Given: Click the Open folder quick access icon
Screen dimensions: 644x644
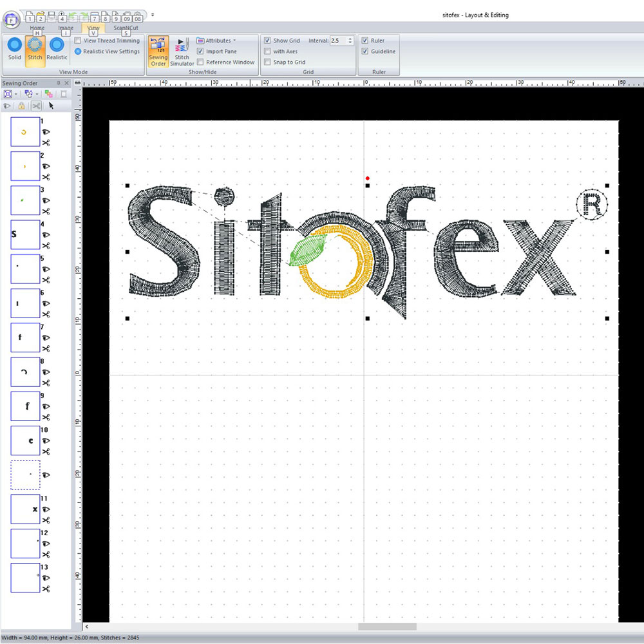Looking at the screenshot, I should (x=40, y=17).
